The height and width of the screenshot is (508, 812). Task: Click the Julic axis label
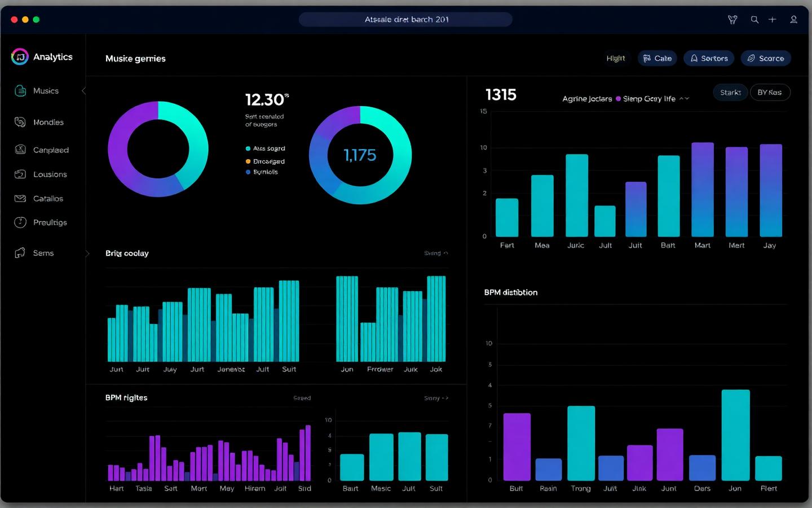[x=576, y=246]
